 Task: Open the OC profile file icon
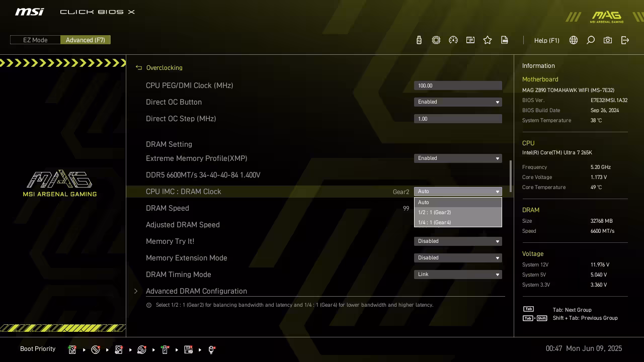[505, 40]
